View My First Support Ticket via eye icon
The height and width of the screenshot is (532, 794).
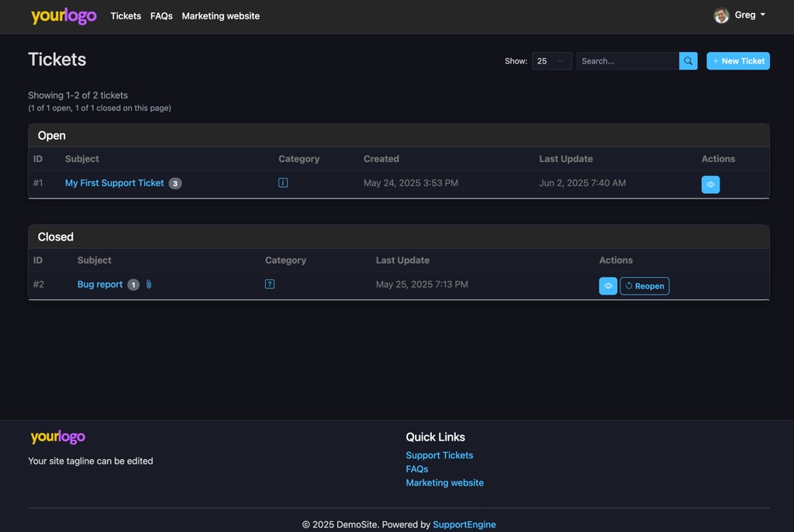click(710, 184)
